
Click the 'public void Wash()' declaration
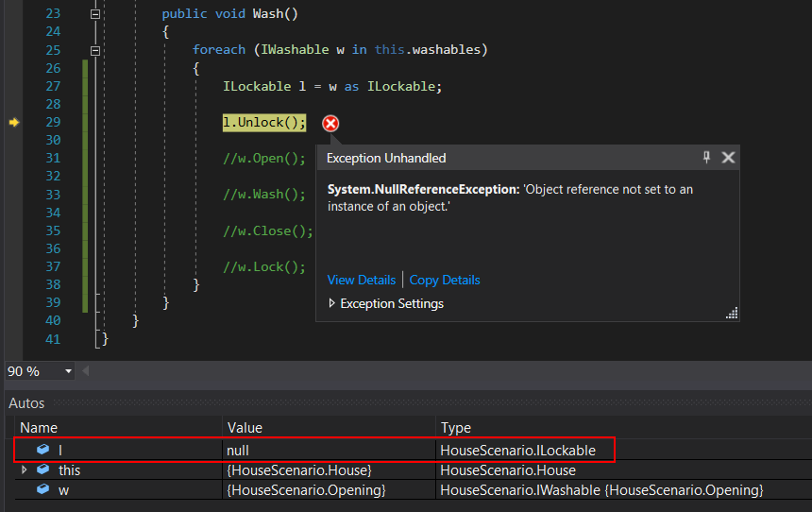[x=230, y=14]
